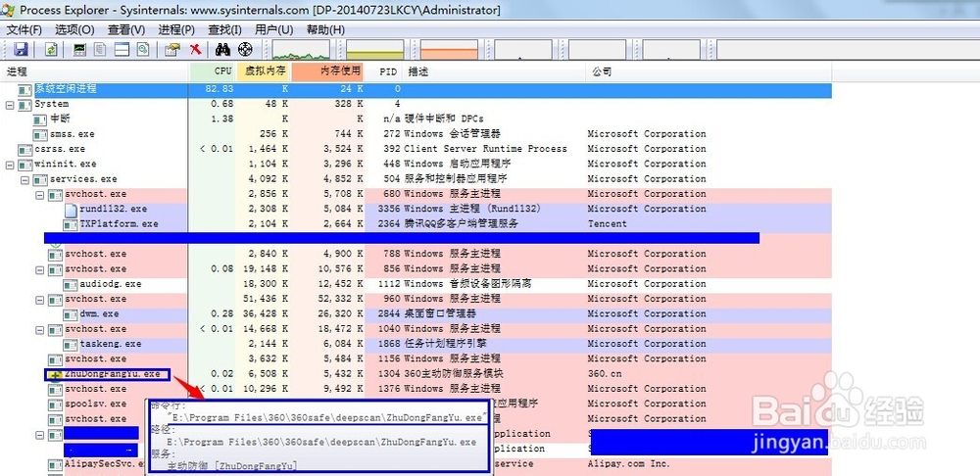Click the orange physical memory graph
This screenshot has height=476, width=980.
(450, 50)
